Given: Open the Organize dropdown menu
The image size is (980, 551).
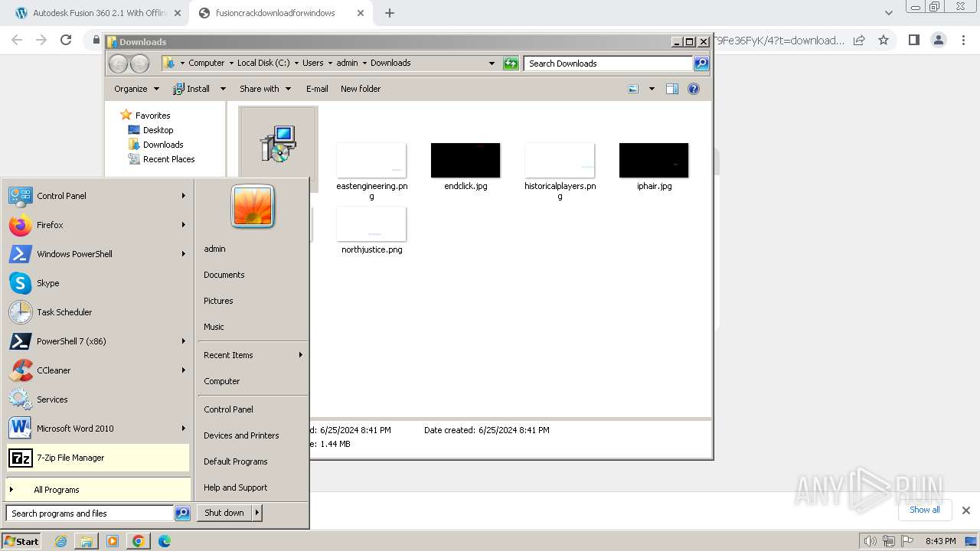Looking at the screenshot, I should point(137,89).
